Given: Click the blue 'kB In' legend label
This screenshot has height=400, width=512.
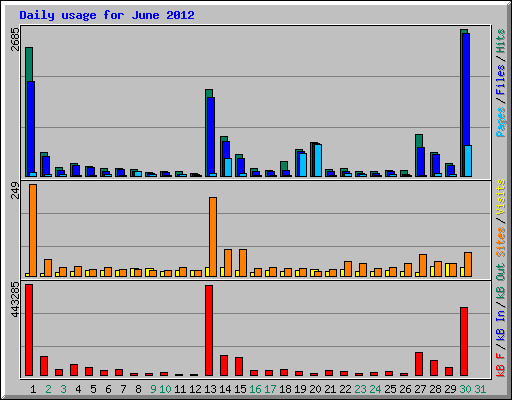Looking at the screenshot, I should (x=501, y=324).
